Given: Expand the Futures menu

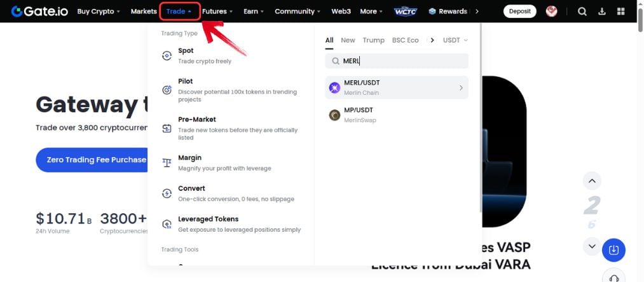Looking at the screenshot, I should (217, 11).
